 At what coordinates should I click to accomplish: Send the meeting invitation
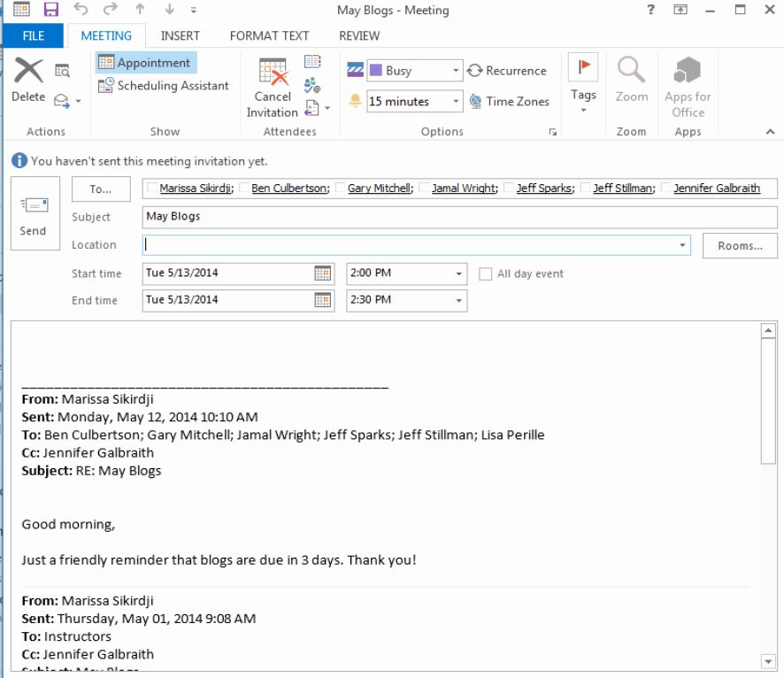[35, 213]
